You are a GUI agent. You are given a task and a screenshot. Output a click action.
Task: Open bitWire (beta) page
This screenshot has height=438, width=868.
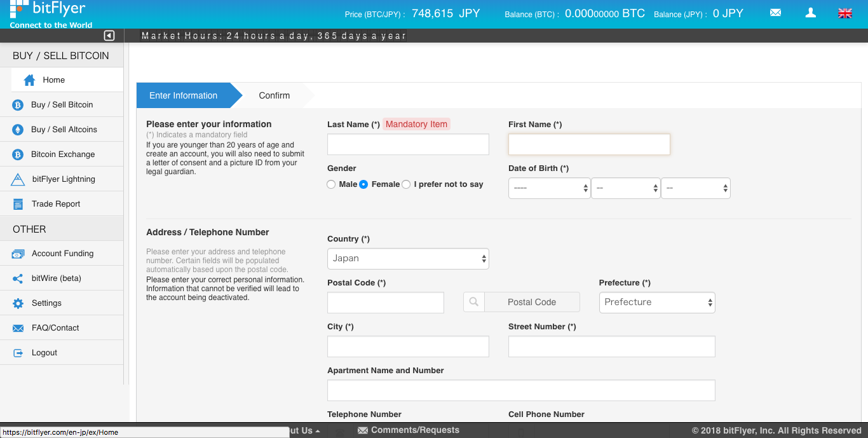click(x=62, y=278)
